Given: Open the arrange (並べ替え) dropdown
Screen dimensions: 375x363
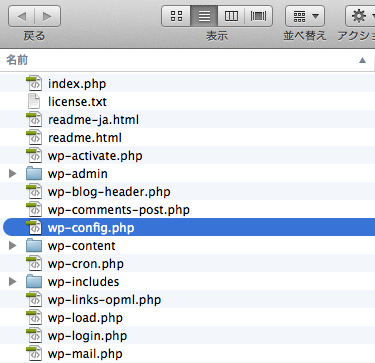Looking at the screenshot, I should (305, 16).
